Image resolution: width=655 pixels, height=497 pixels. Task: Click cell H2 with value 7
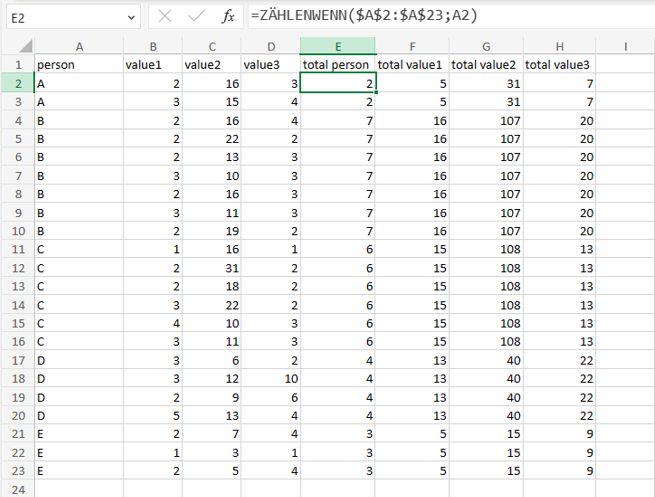[x=559, y=84]
